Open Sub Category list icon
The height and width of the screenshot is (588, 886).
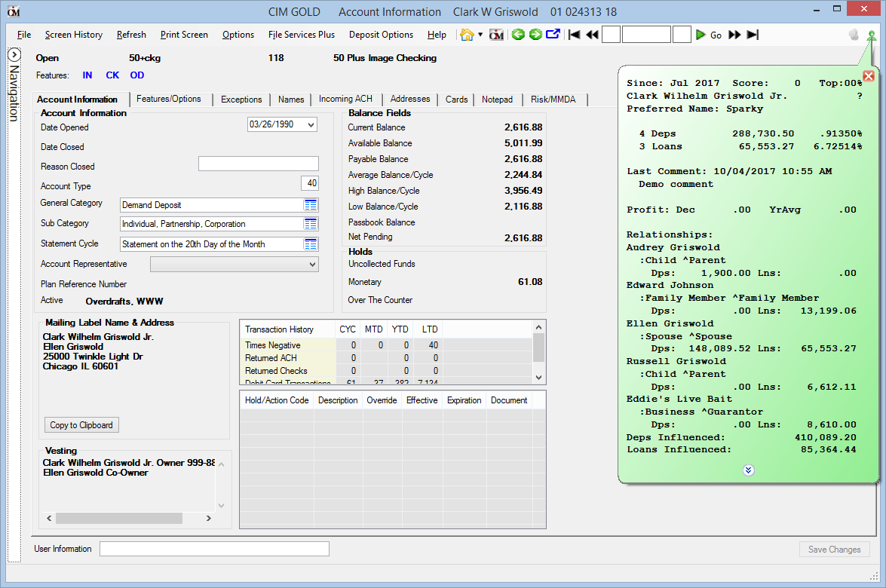310,224
